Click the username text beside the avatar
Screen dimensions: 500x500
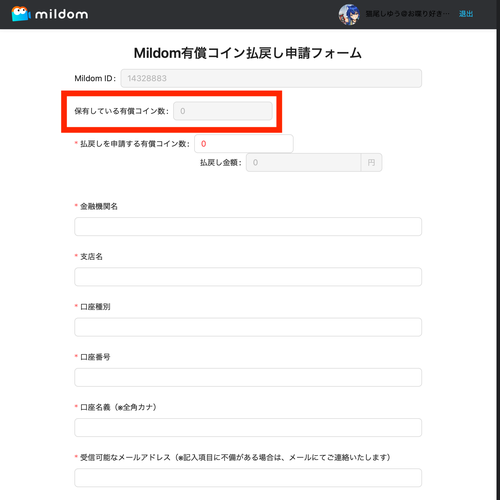pos(407,14)
